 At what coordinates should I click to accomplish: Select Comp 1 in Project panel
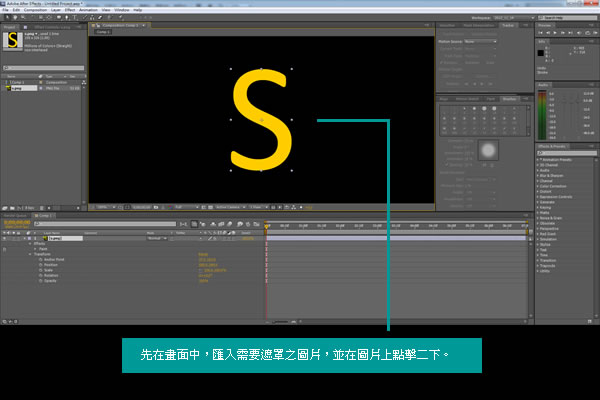pos(17,82)
